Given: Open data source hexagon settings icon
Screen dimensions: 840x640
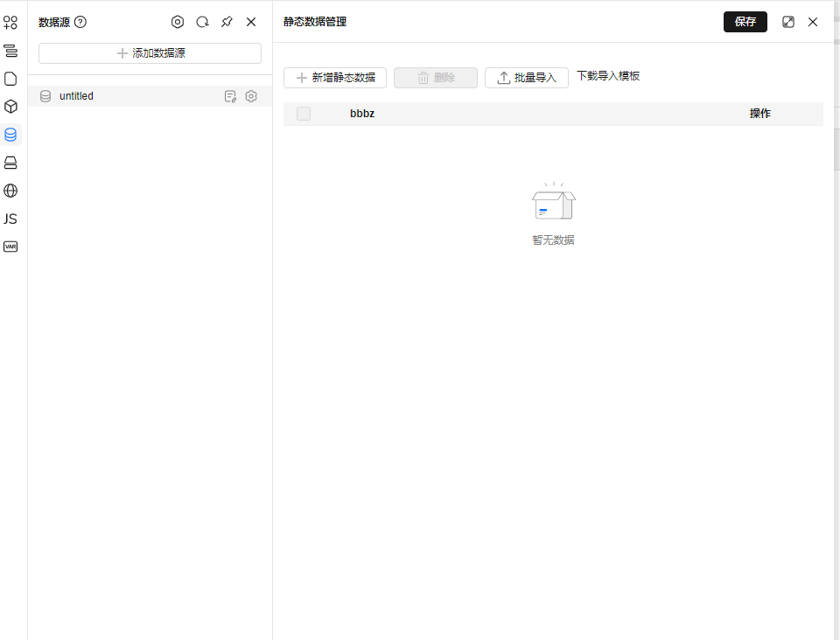Looking at the screenshot, I should click(x=178, y=22).
